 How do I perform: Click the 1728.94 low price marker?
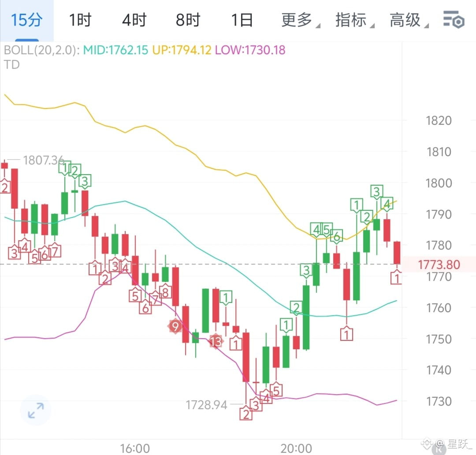206,405
